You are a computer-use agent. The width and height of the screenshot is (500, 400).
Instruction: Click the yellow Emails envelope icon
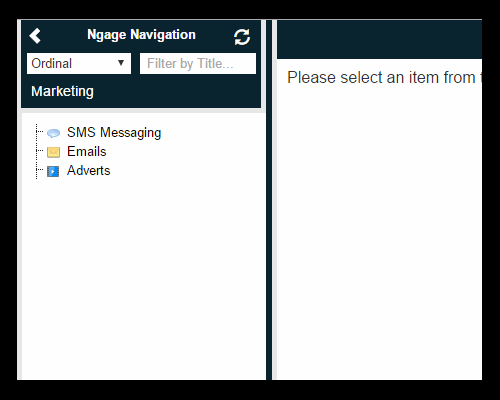[x=53, y=152]
